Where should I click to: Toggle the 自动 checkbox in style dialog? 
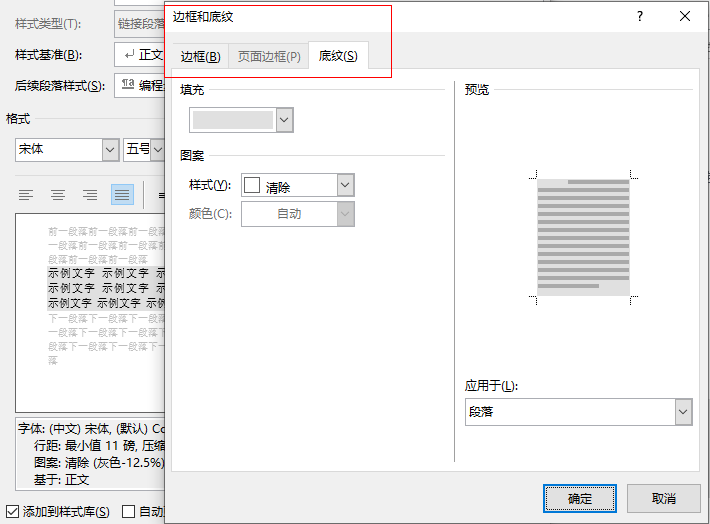pos(129,511)
